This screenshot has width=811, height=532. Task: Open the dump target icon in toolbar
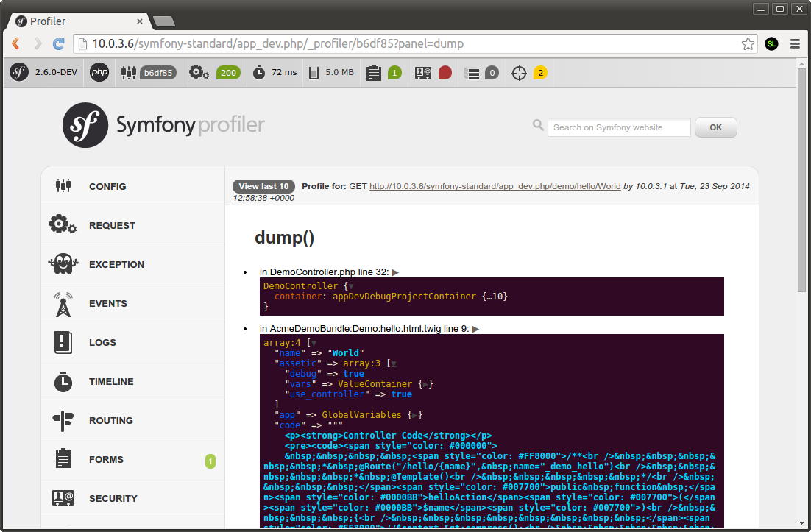[520, 73]
